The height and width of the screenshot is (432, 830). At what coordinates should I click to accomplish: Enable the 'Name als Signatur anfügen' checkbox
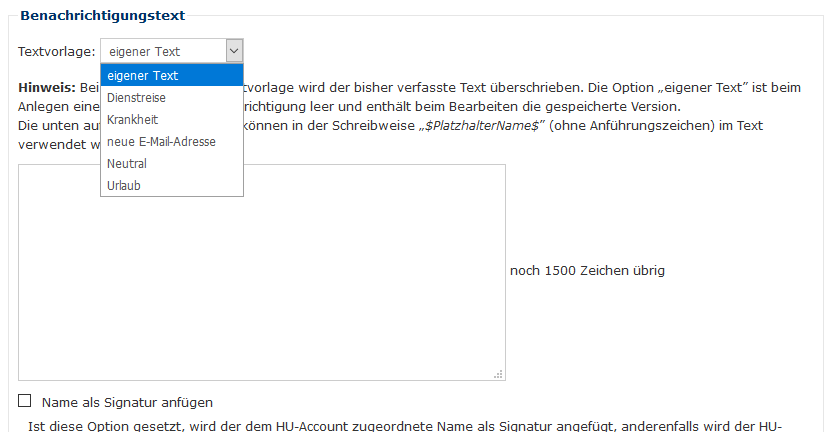pos(25,402)
